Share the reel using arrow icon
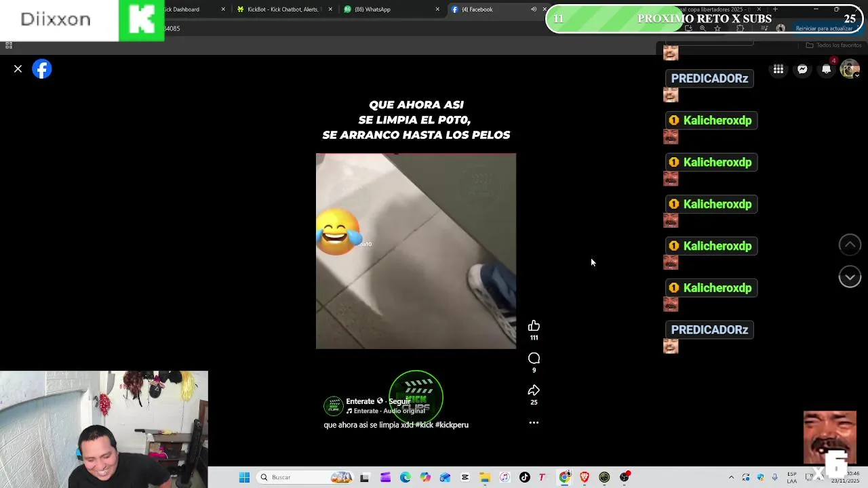The height and width of the screenshot is (488, 868). pyautogui.click(x=534, y=390)
